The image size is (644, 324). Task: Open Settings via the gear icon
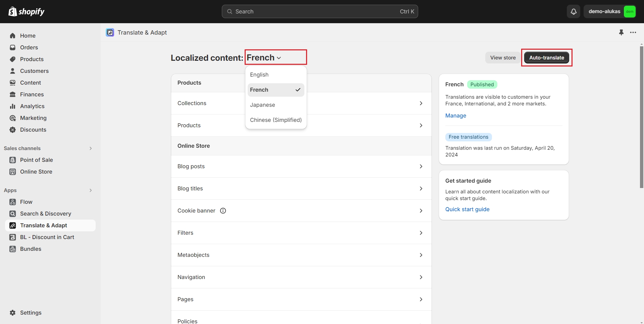point(13,313)
